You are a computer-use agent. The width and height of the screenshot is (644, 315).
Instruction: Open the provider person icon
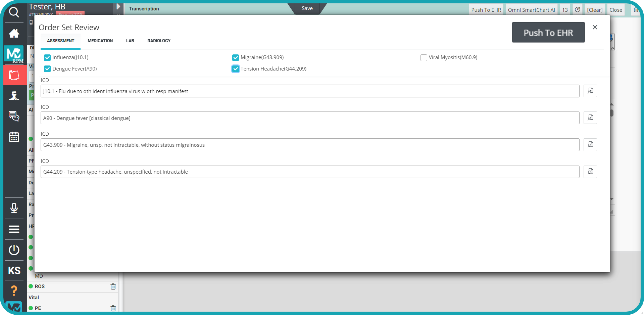tap(14, 96)
